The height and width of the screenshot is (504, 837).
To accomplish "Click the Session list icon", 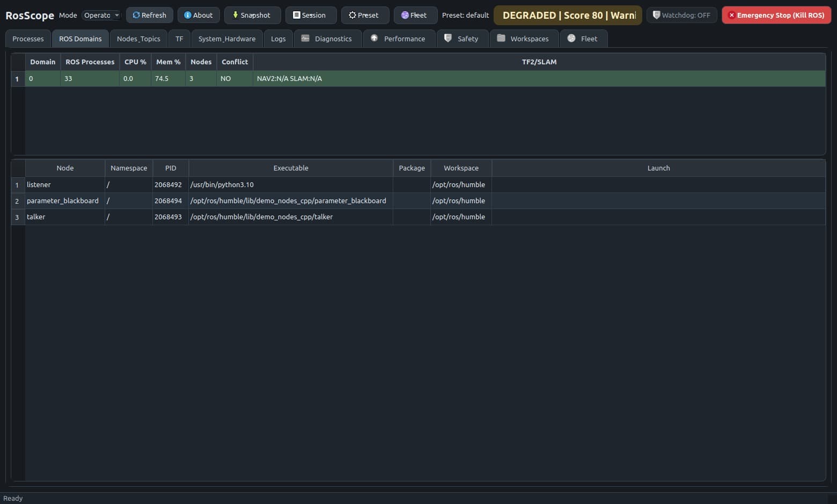I will pyautogui.click(x=296, y=15).
